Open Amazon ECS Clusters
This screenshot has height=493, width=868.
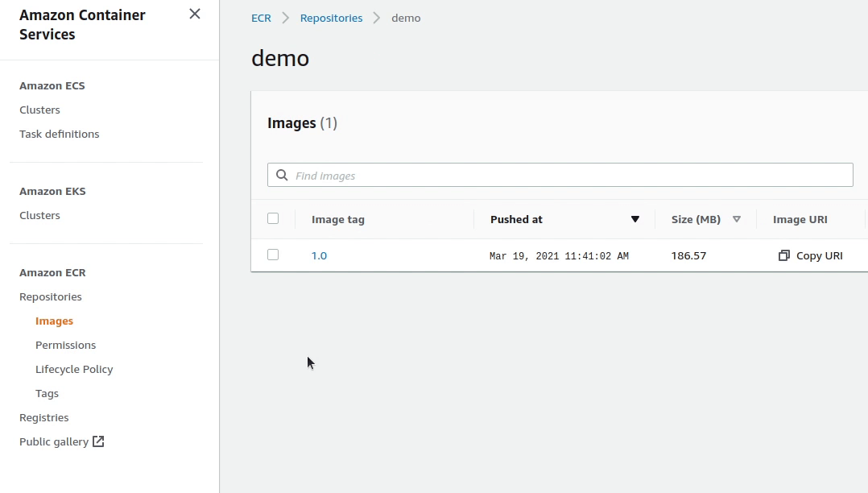coord(39,110)
